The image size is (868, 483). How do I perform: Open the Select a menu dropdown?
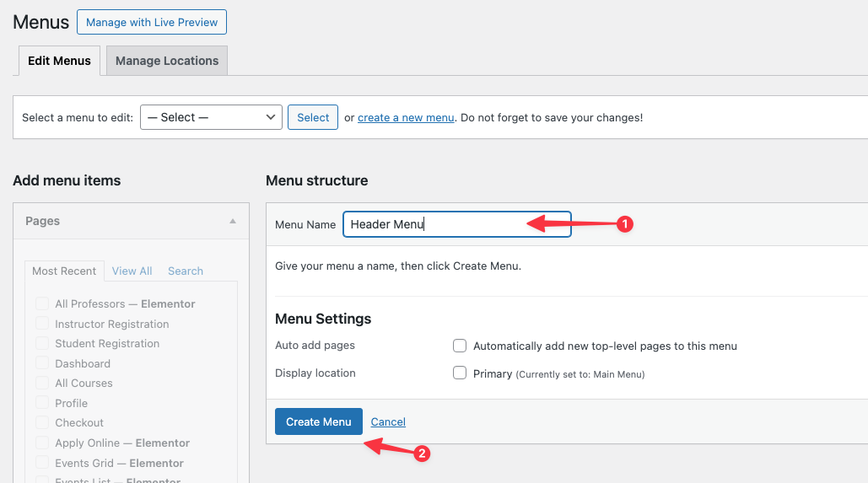211,117
